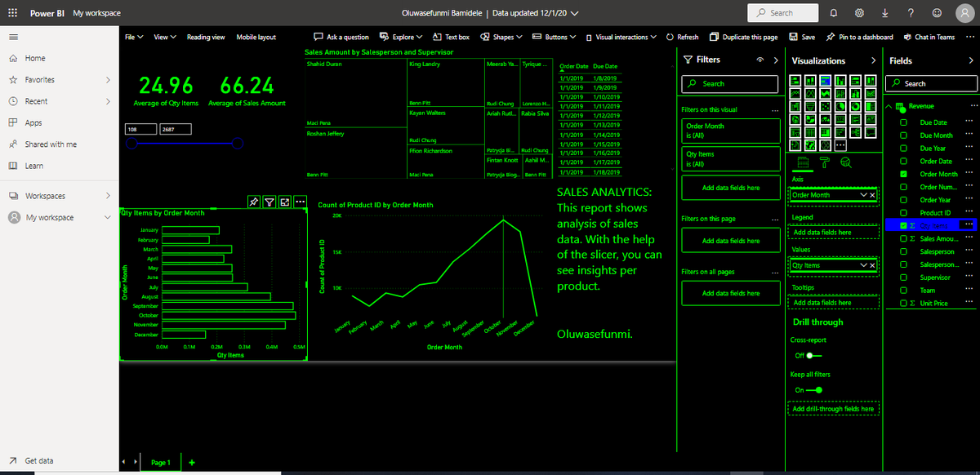Click the right handle of quantity slicer slider
The height and width of the screenshot is (475, 980).
pyautogui.click(x=237, y=144)
